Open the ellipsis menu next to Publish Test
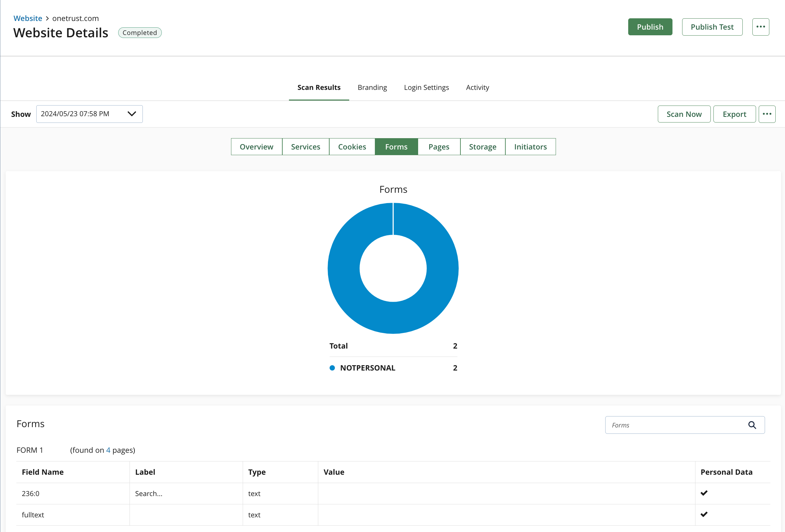This screenshot has width=785, height=532. pos(760,27)
